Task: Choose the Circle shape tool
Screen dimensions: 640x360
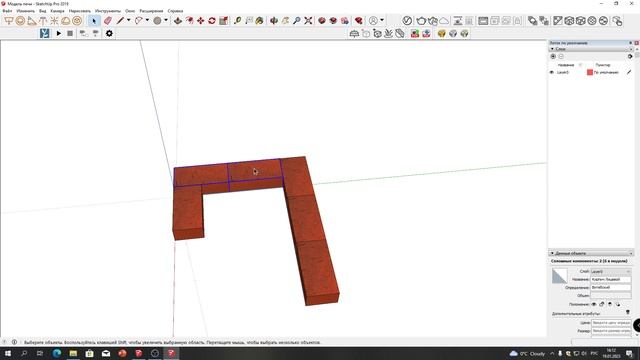Action: [157, 20]
